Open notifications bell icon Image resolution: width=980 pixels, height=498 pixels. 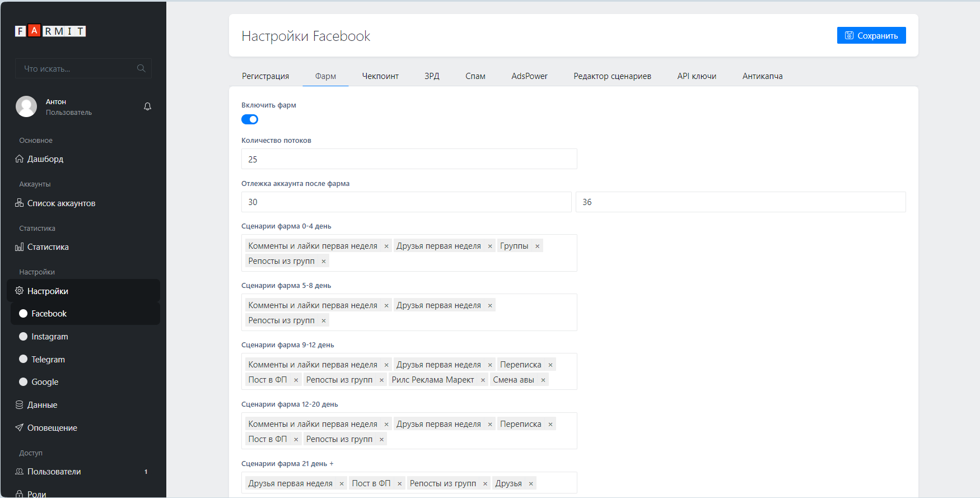coord(147,106)
